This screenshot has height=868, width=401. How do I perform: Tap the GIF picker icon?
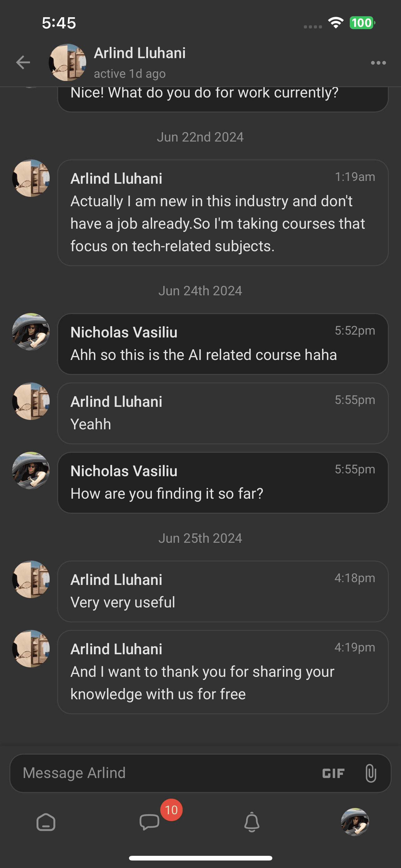click(x=333, y=773)
